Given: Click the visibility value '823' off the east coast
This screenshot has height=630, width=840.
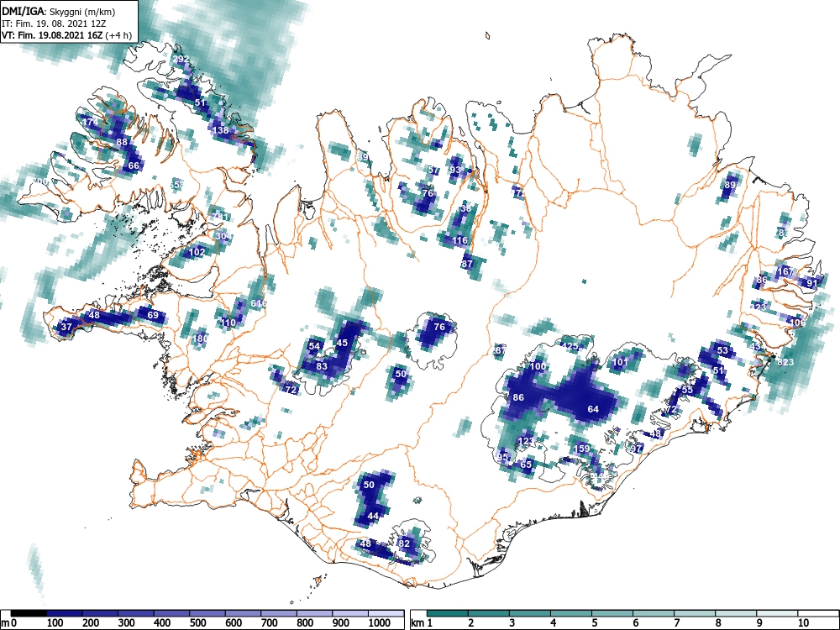Looking at the screenshot, I should click(785, 362).
